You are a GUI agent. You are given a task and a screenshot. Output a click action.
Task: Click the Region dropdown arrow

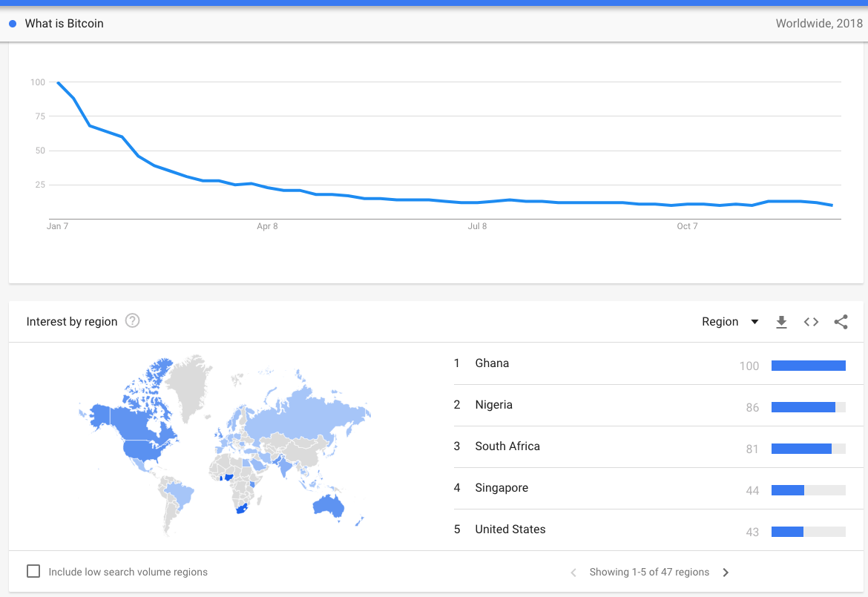754,322
